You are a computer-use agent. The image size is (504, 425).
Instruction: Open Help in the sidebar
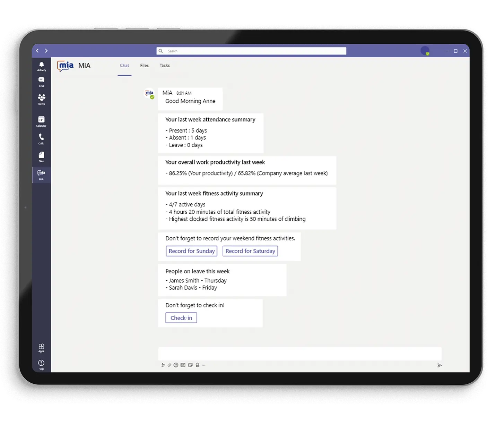pos(41,365)
